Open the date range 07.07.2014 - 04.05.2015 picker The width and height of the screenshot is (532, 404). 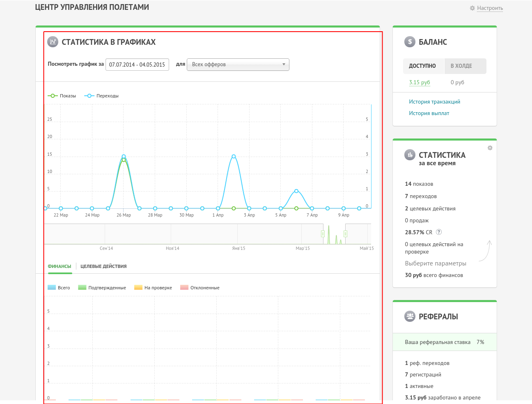click(137, 65)
